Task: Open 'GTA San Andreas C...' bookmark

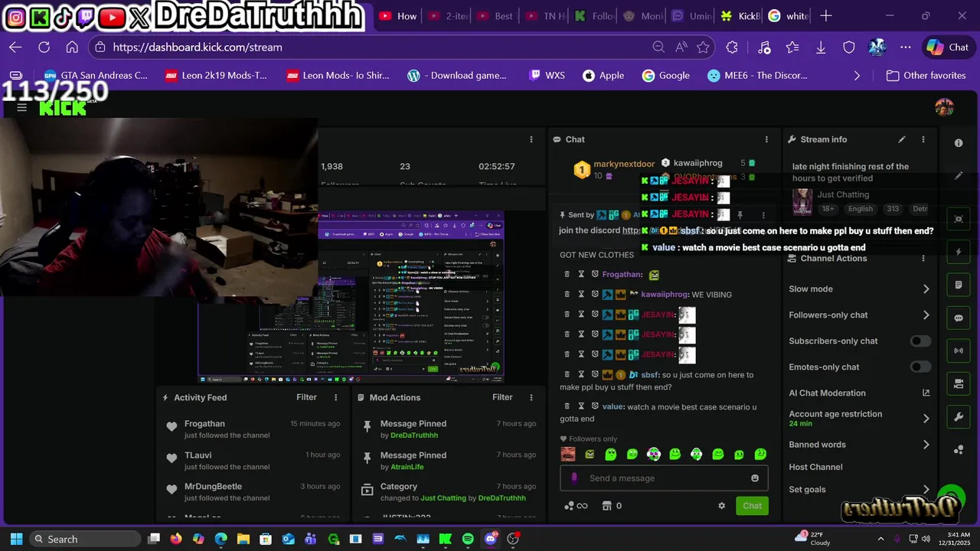Action: pyautogui.click(x=96, y=76)
